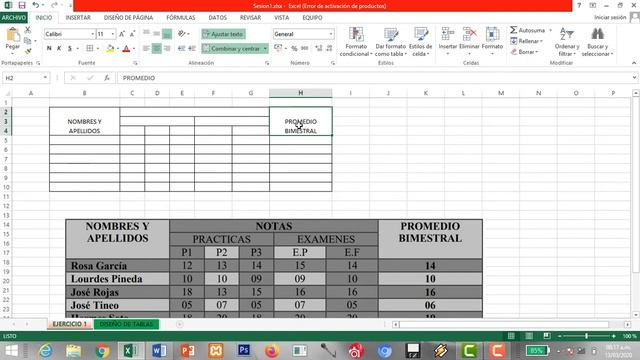Add a new sheet with plus button

tap(180, 324)
